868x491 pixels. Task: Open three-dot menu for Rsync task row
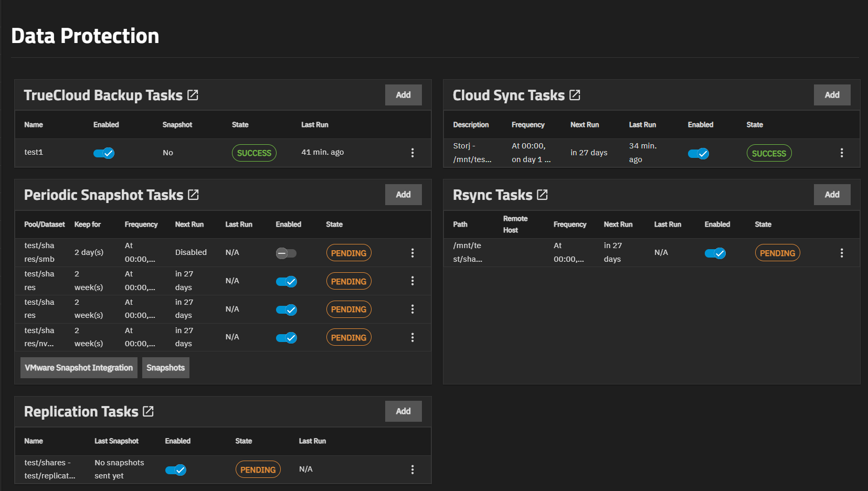click(841, 253)
